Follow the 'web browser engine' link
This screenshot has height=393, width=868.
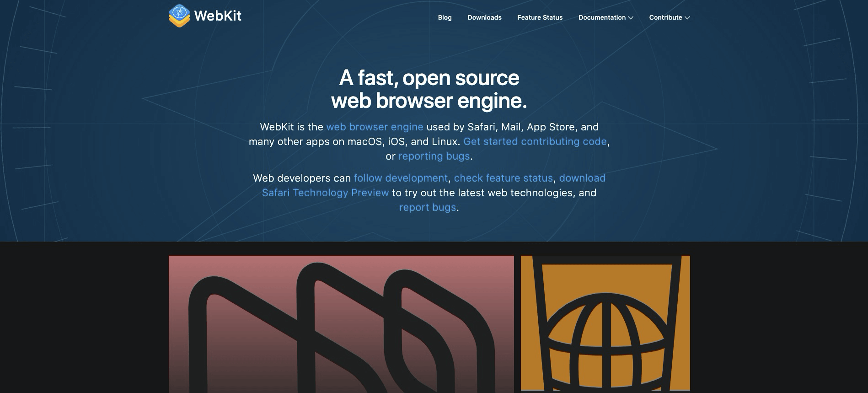375,127
